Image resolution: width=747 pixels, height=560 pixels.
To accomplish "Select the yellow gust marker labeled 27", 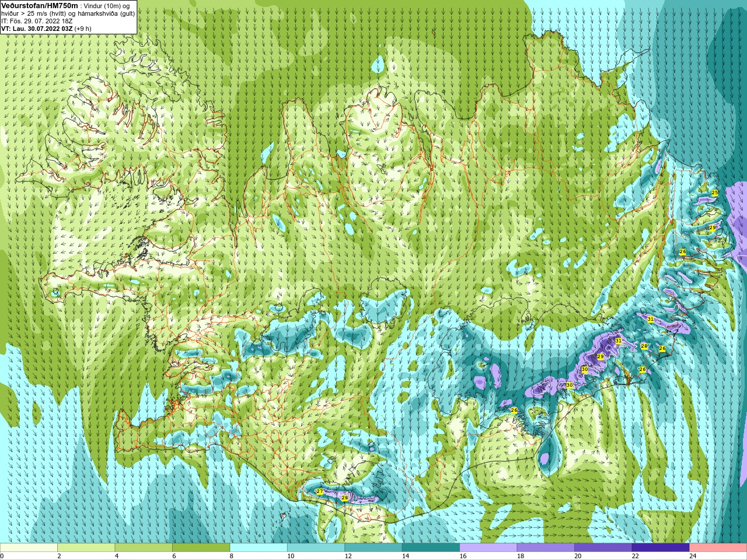I will 319,492.
